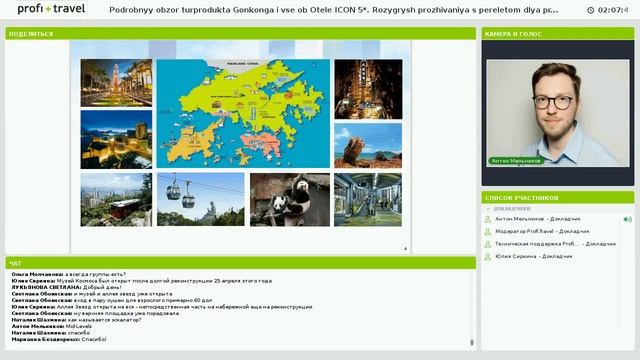640x360 pixels.
Task: Select participant Антон Мельников - Докладчик
Action: coord(538,219)
